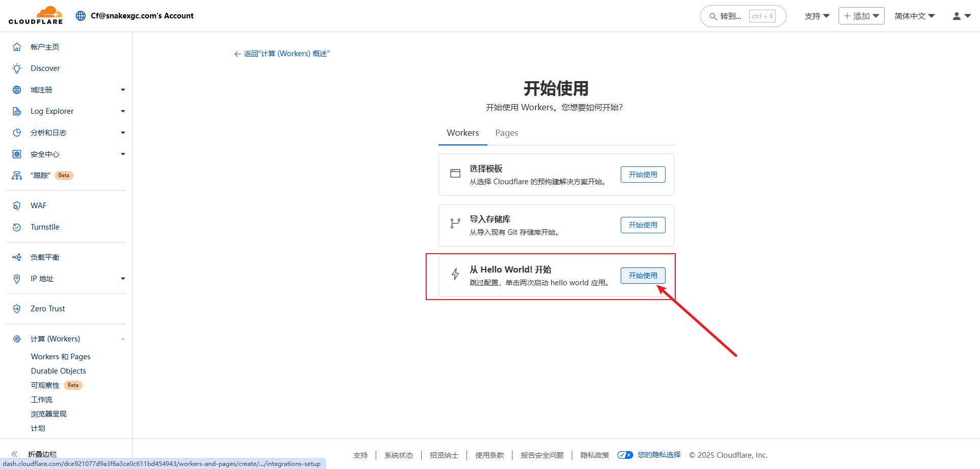980x469 pixels.
Task: Click 开始使用 for 导入存储库
Action: point(643,225)
